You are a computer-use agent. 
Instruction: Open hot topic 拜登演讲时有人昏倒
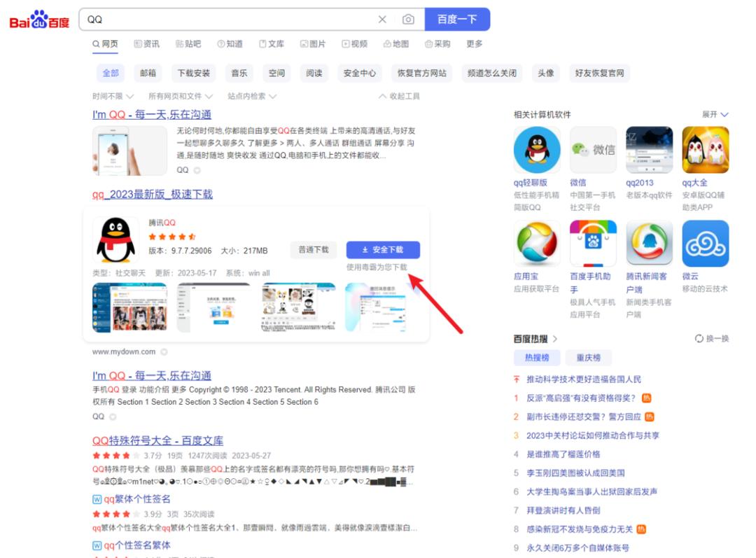563,510
